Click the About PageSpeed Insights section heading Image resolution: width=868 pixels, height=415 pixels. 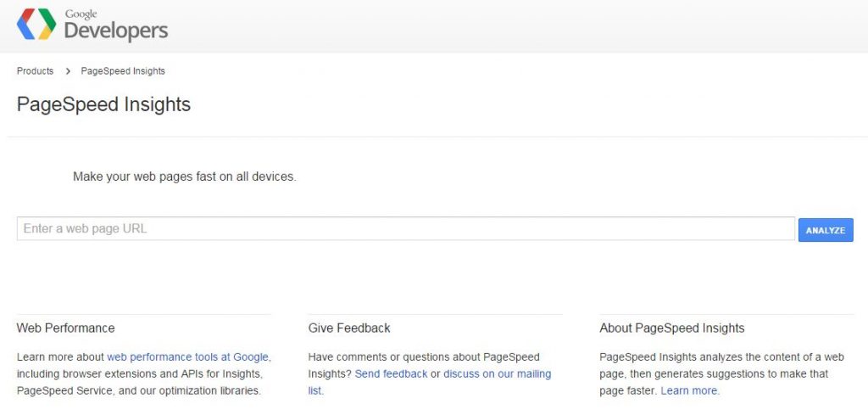(x=671, y=328)
